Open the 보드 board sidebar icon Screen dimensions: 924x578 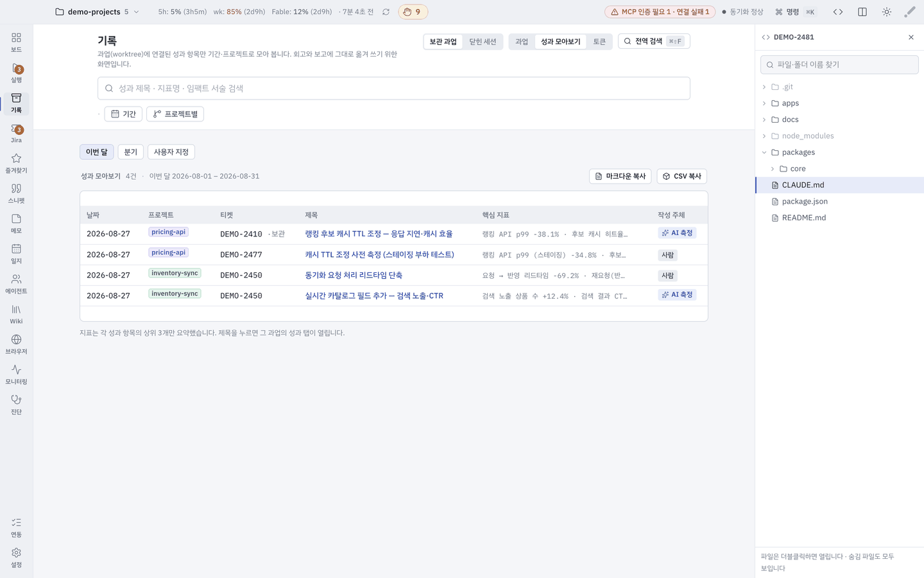(x=16, y=42)
